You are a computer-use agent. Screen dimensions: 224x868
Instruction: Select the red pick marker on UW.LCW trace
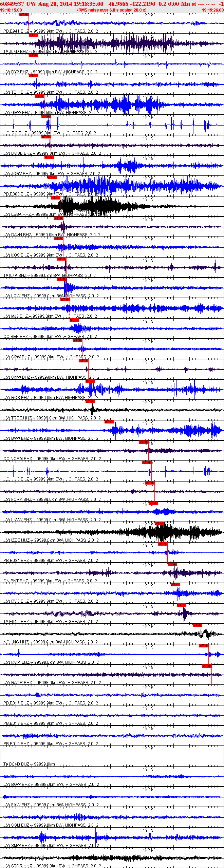(x=62, y=279)
